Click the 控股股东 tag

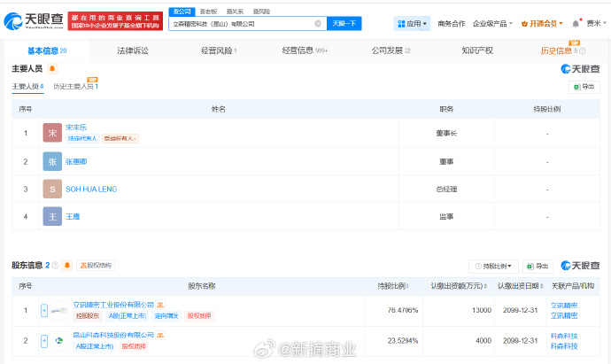(88, 316)
